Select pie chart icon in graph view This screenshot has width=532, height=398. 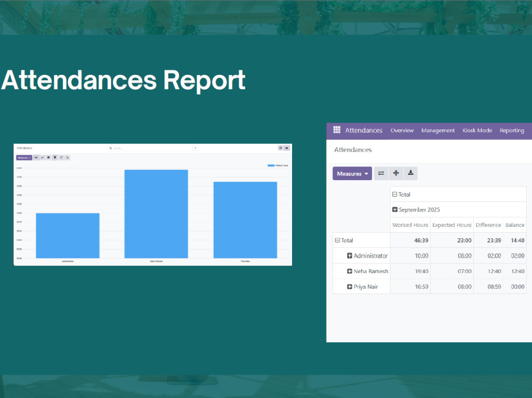48,157
